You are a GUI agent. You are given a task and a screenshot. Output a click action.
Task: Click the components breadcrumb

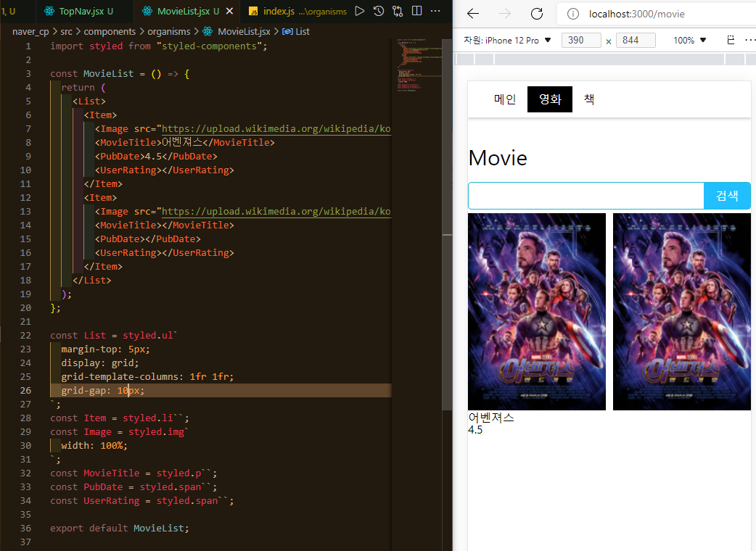[110, 31]
